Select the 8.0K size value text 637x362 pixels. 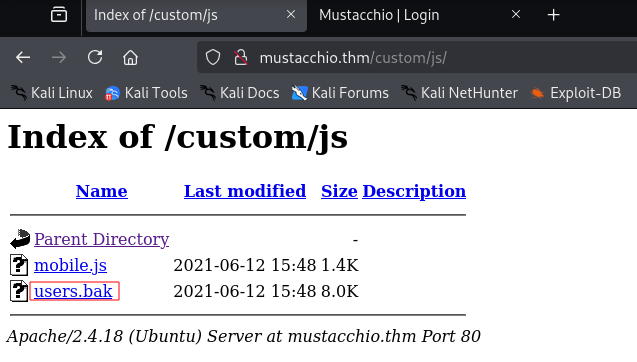340,291
